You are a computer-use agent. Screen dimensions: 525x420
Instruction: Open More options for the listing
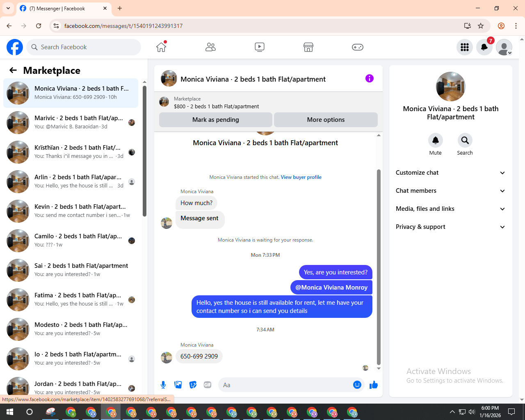(326, 120)
